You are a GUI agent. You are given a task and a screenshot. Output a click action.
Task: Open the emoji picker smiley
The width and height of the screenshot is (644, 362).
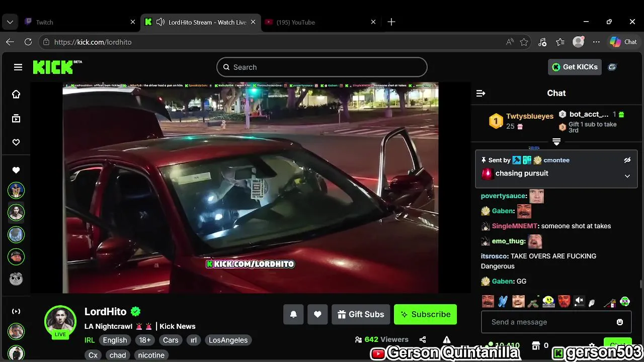click(x=620, y=322)
